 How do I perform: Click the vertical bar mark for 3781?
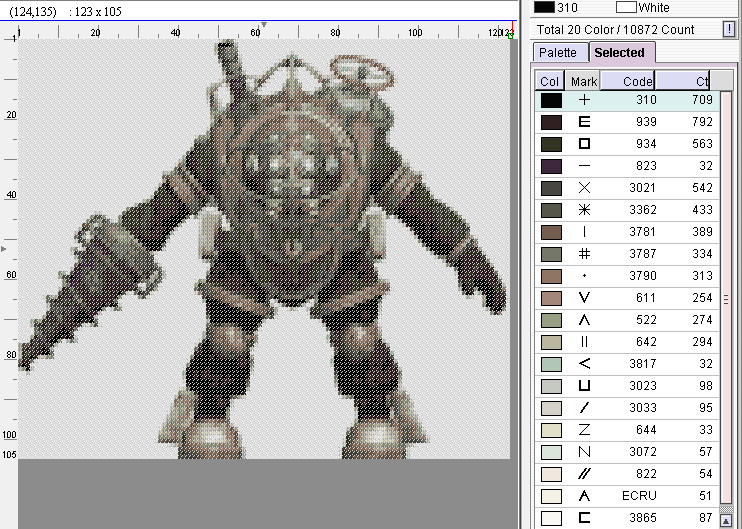tap(584, 232)
